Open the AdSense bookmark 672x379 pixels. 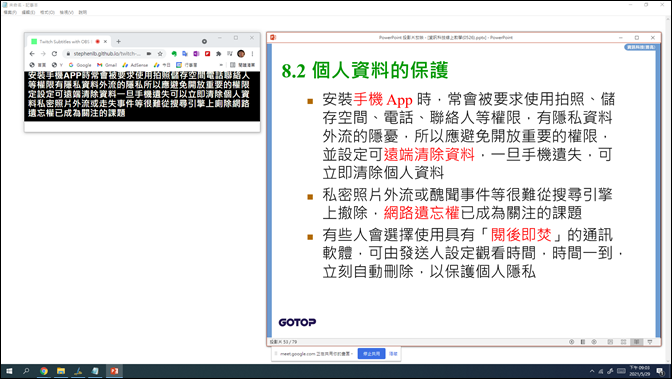135,65
